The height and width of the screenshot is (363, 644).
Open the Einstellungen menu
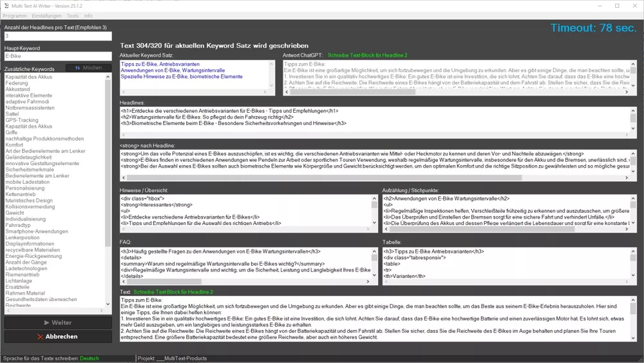tap(46, 15)
